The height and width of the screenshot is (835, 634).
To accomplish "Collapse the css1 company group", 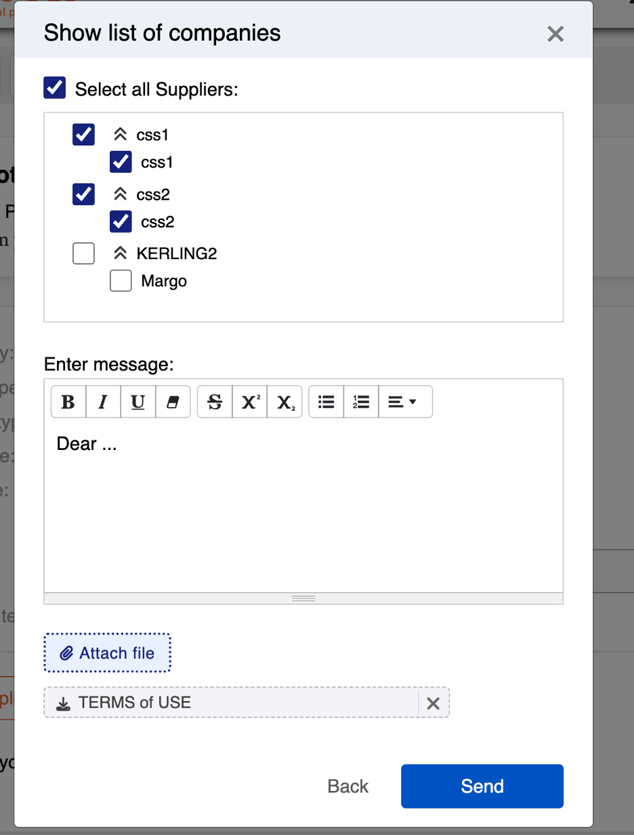I will [120, 135].
